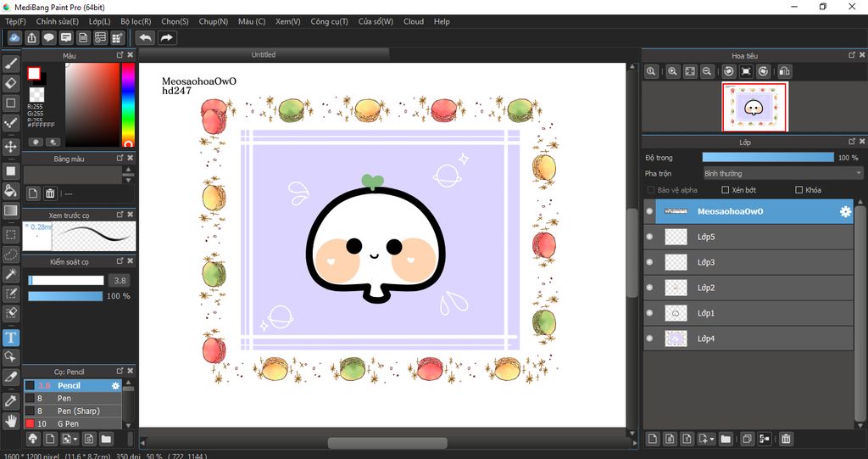Viewport: 868px width, 459px height.
Task: Select the Select Eraser tool
Action: click(x=10, y=313)
